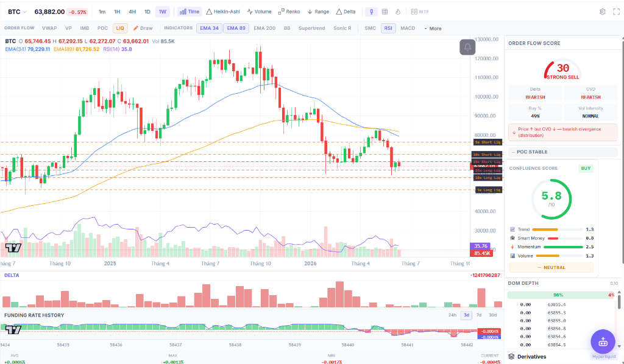Click the flame heatmap icon
This screenshot has height=364, width=624.
point(398,12)
